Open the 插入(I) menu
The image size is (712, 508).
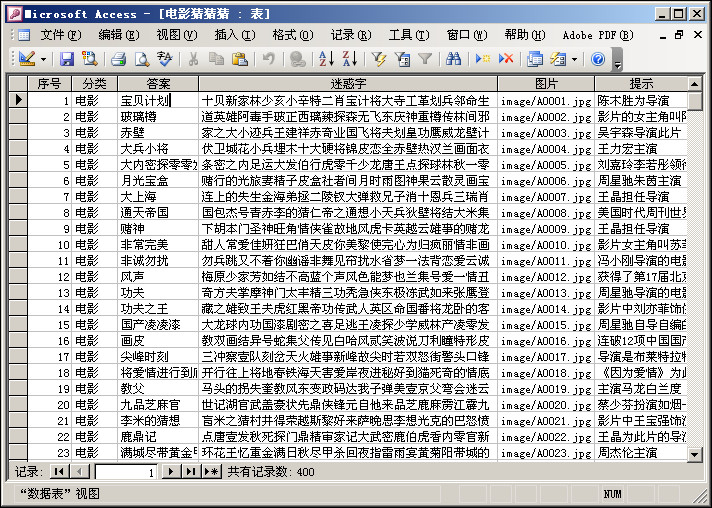click(235, 35)
